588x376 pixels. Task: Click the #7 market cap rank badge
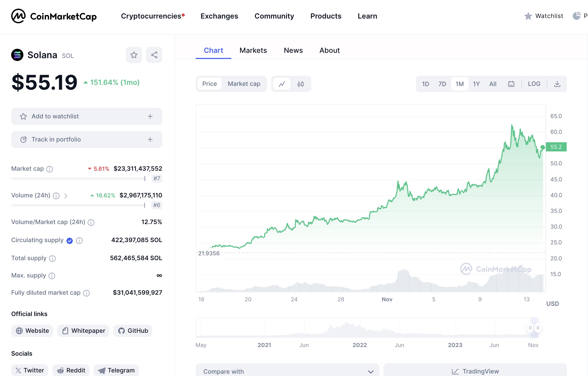pos(157,179)
